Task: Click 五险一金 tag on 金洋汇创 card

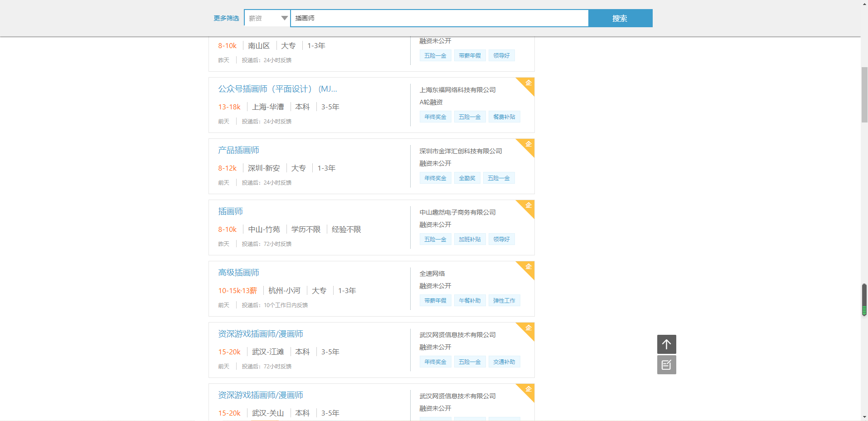Action: (499, 178)
